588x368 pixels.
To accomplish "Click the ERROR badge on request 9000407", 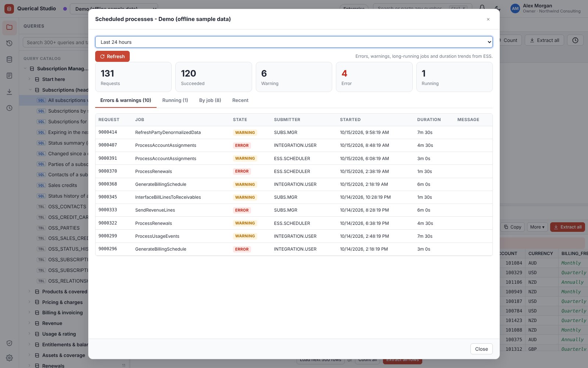I will pos(242,145).
